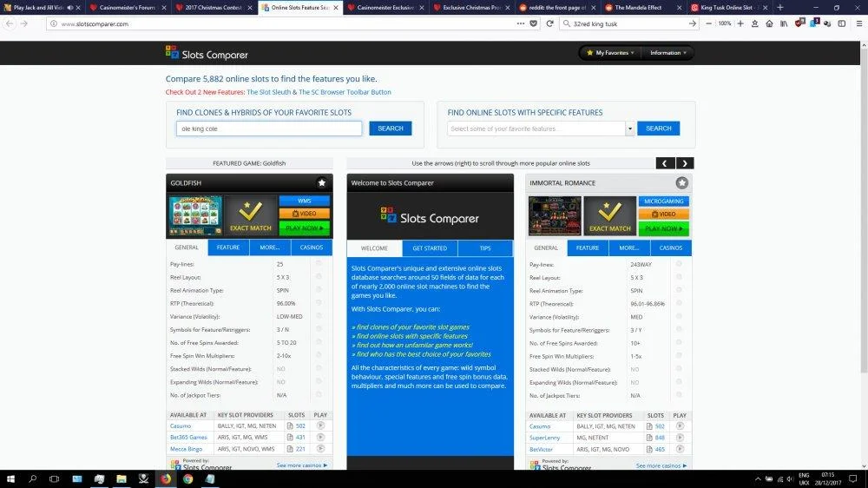Toggle Free Spin Win Multipliers selector in Immortal Romance

679,356
